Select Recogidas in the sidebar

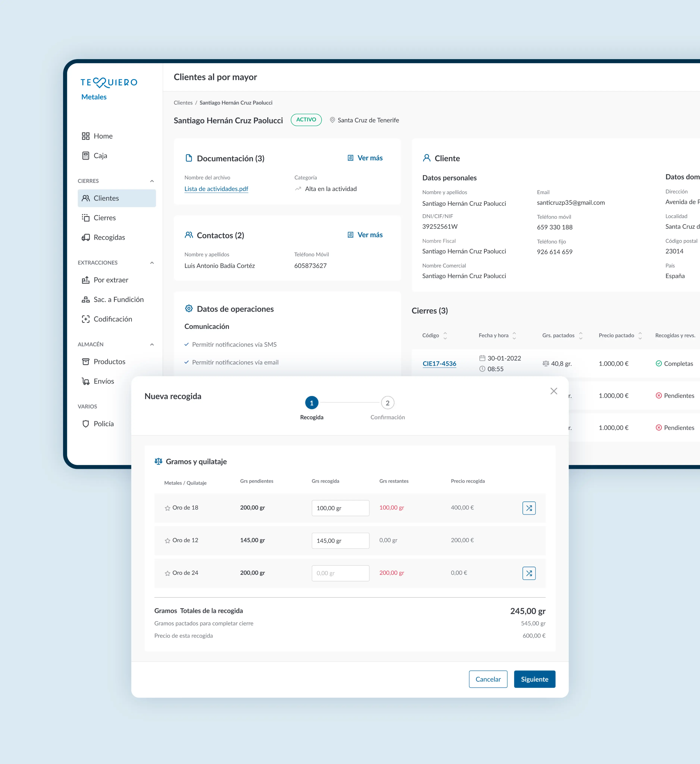[110, 237]
